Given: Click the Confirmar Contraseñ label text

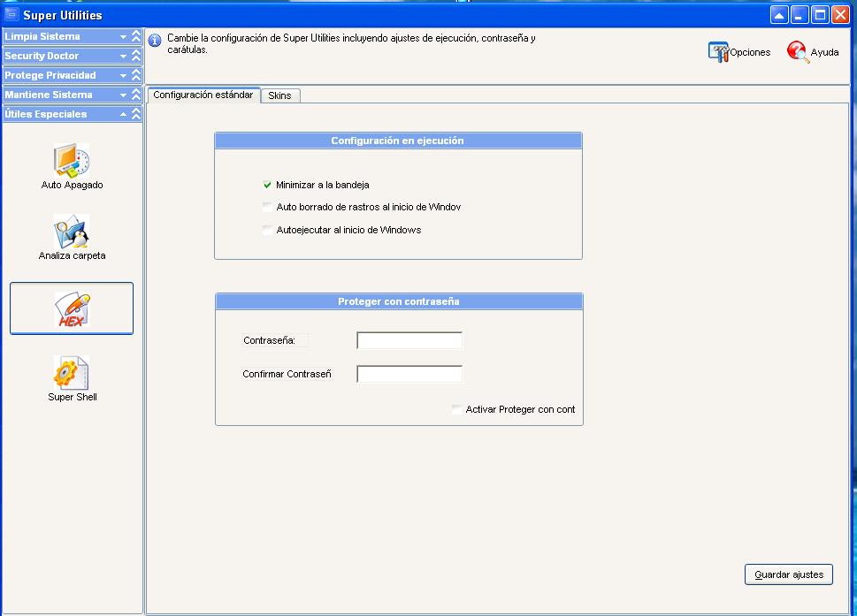Looking at the screenshot, I should pos(287,374).
